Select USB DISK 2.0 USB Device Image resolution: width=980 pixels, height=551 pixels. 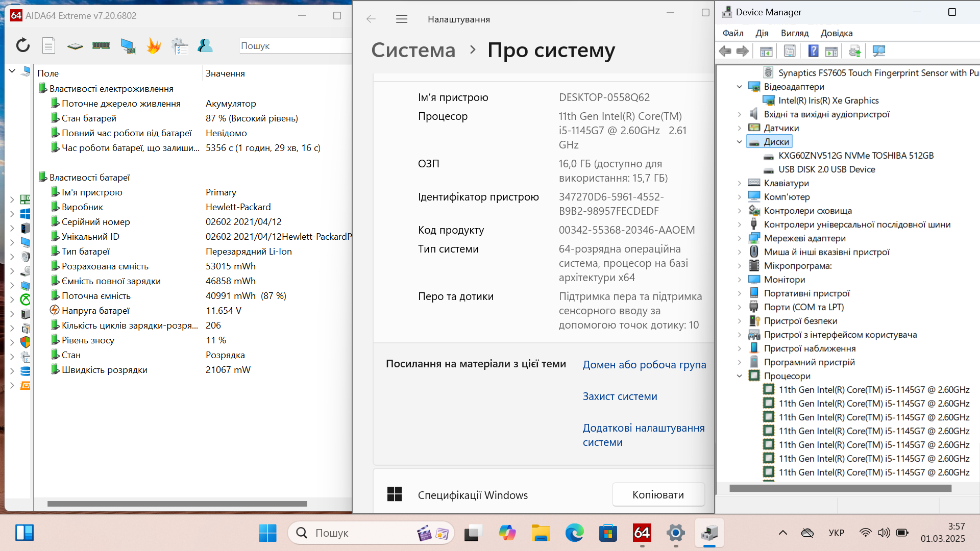pyautogui.click(x=826, y=169)
